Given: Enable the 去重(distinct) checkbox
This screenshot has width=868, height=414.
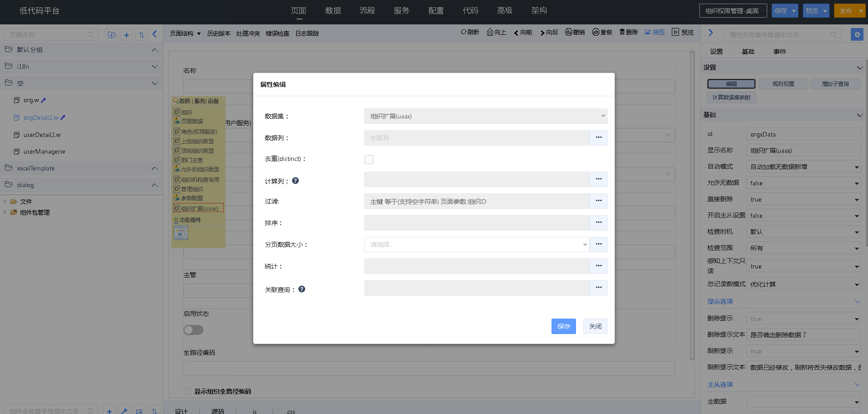Looking at the screenshot, I should 369,159.
